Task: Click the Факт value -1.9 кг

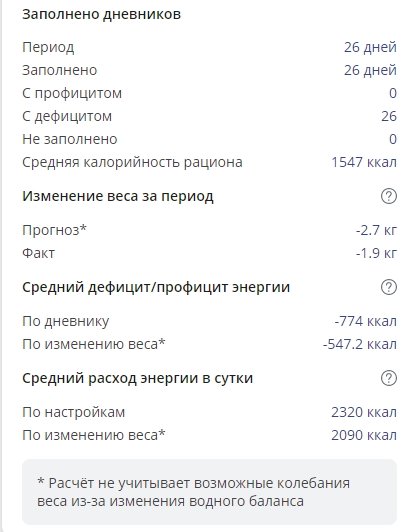Action: 376,253
